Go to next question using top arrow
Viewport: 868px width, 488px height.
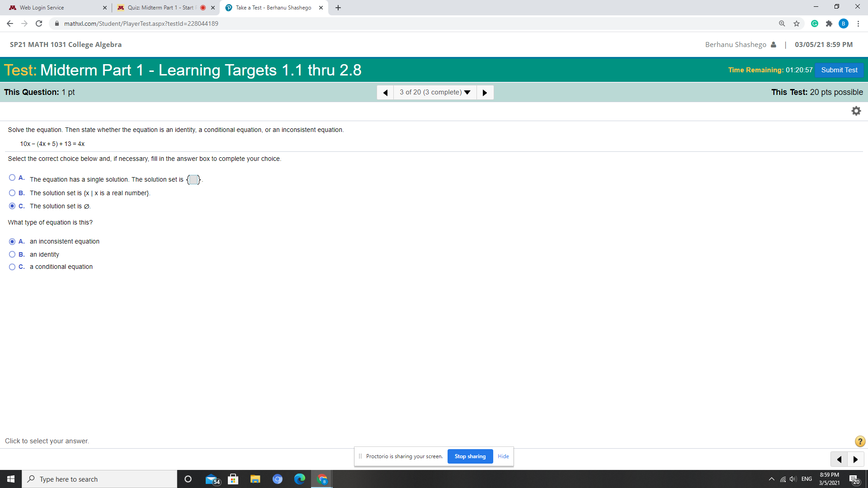(485, 92)
